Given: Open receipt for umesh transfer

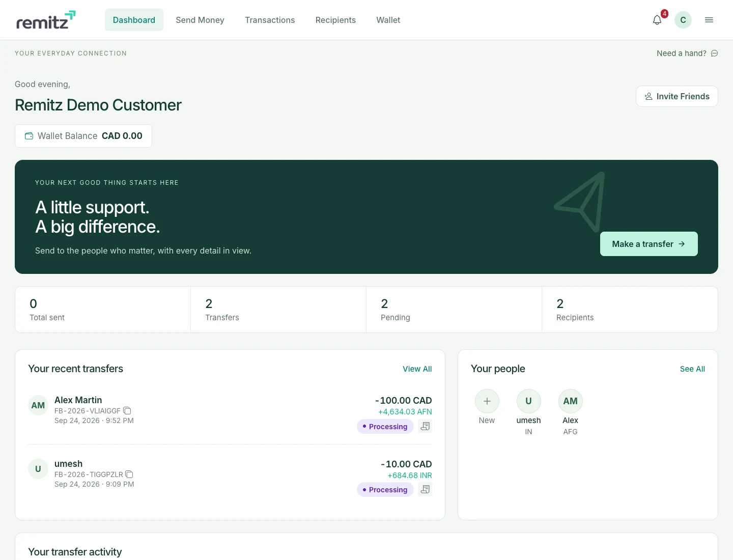Looking at the screenshot, I should coord(425,489).
